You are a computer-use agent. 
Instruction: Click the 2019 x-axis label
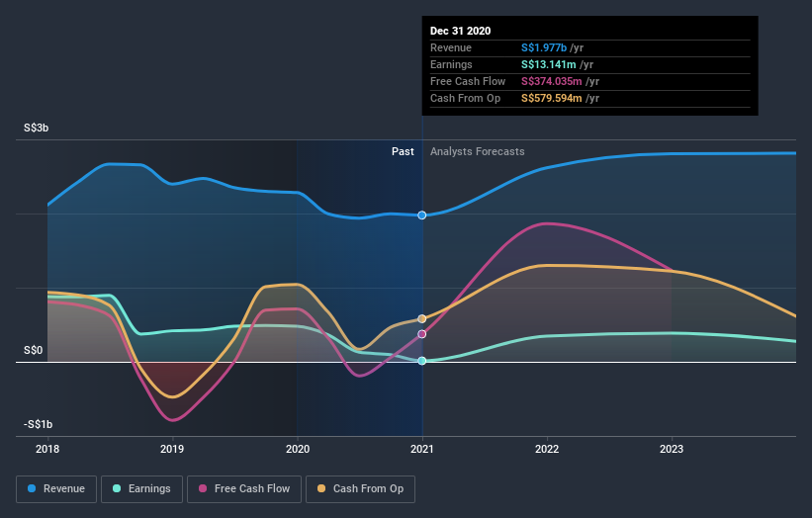pyautogui.click(x=172, y=449)
